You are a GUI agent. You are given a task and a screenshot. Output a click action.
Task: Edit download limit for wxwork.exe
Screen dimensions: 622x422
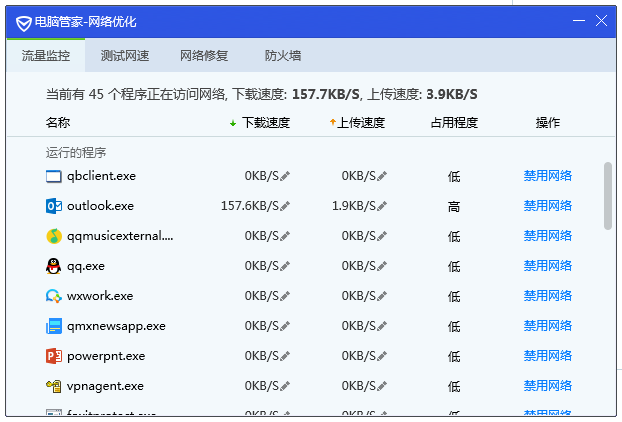coord(285,296)
